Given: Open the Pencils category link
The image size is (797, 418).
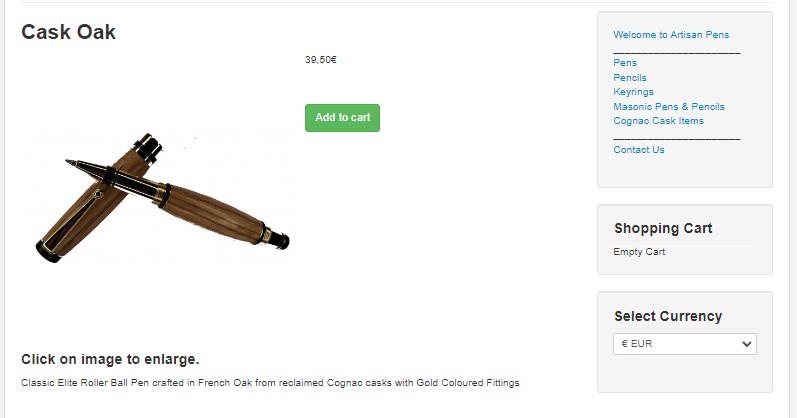Looking at the screenshot, I should [x=630, y=77].
